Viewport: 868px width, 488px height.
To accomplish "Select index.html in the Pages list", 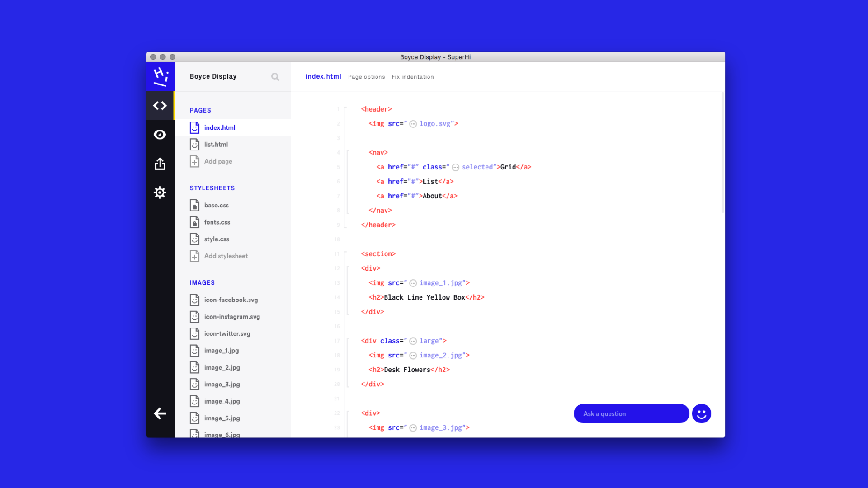I will 233,128.
